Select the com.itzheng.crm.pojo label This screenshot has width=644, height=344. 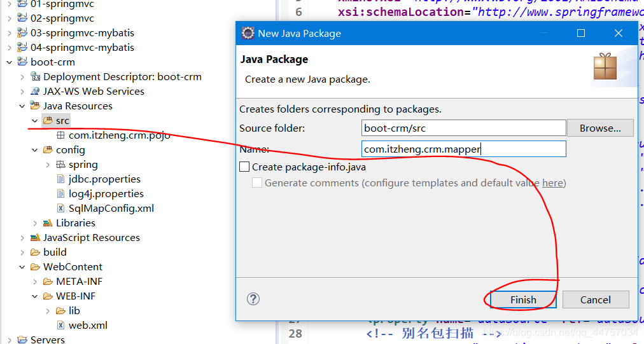click(120, 135)
